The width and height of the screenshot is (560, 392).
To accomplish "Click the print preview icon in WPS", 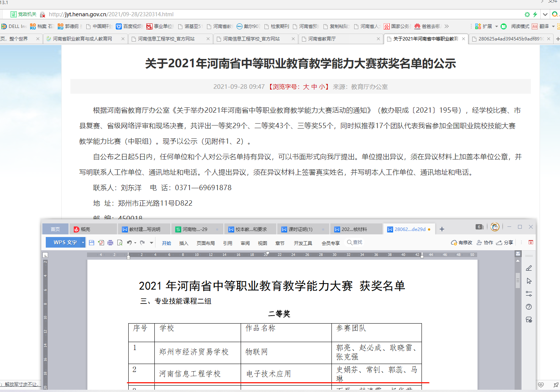I will point(120,243).
